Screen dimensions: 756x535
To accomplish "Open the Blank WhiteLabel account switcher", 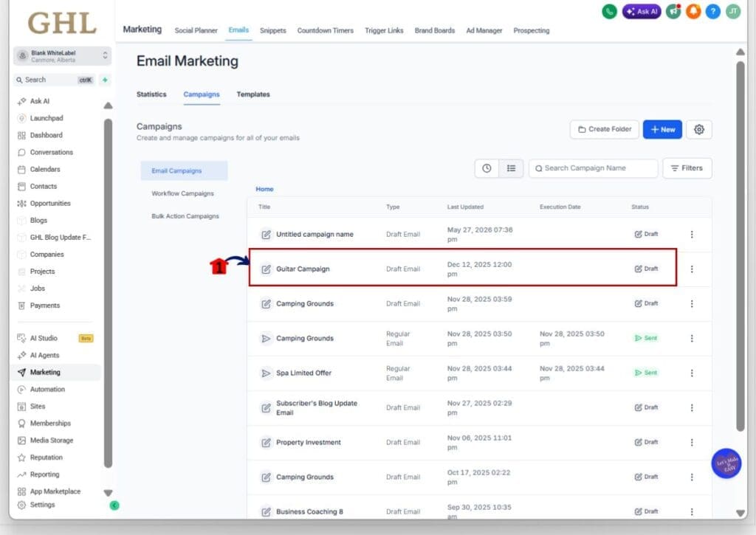I will coord(62,56).
